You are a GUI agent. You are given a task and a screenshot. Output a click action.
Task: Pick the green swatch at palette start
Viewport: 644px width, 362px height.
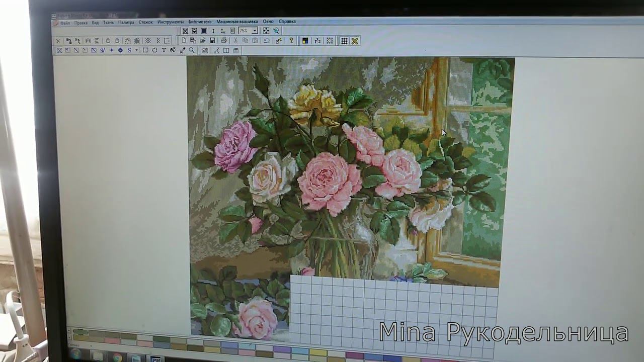[80, 332]
